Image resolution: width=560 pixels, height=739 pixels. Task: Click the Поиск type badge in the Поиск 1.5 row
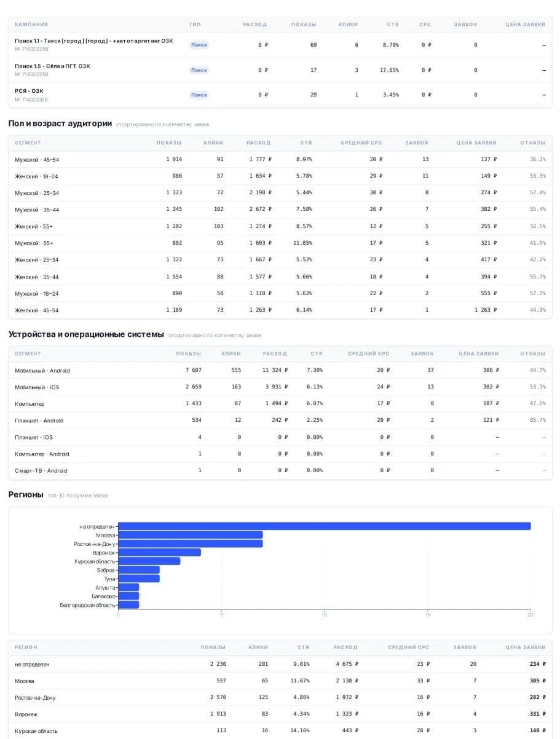(199, 70)
